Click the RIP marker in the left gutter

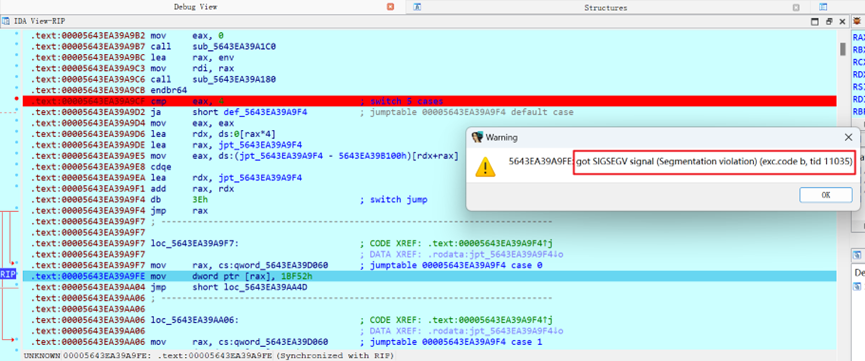point(8,274)
